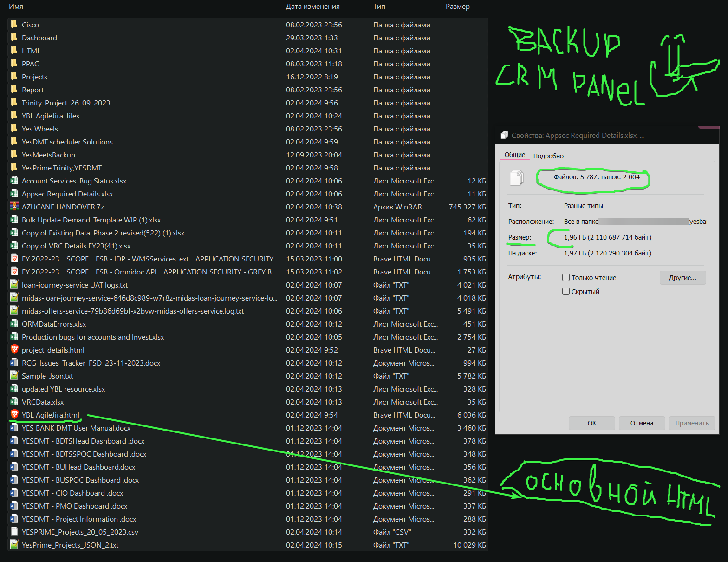The height and width of the screenshot is (562, 728).
Task: Click the Word icon of YES BANK DMT User Manual.docx
Action: 14,427
